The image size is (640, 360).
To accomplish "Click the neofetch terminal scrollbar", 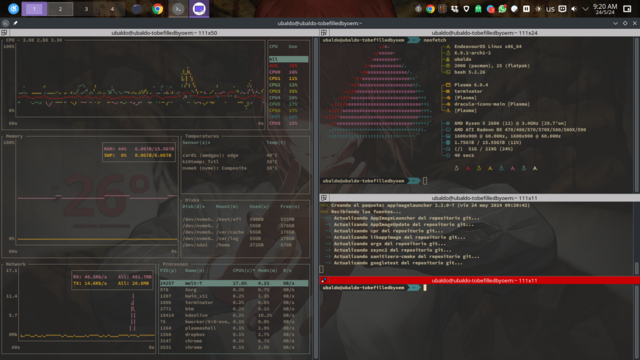I will 637,115.
